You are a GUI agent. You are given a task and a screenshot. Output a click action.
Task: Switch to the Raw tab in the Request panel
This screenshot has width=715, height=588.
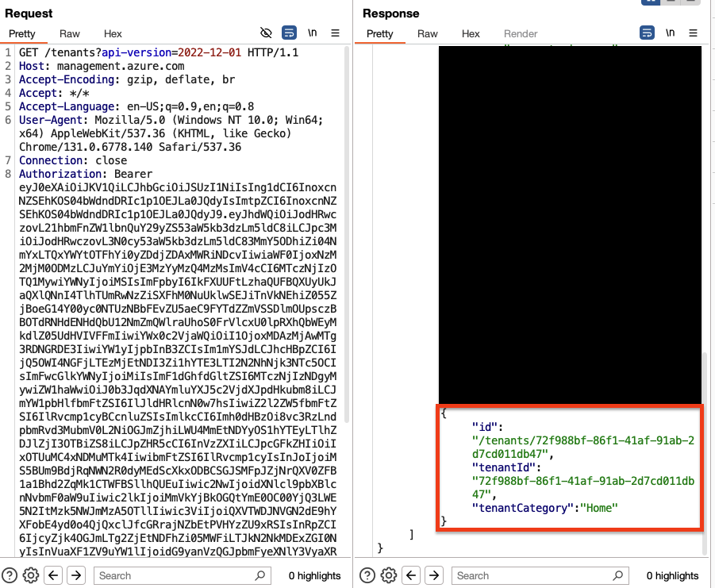click(x=69, y=34)
